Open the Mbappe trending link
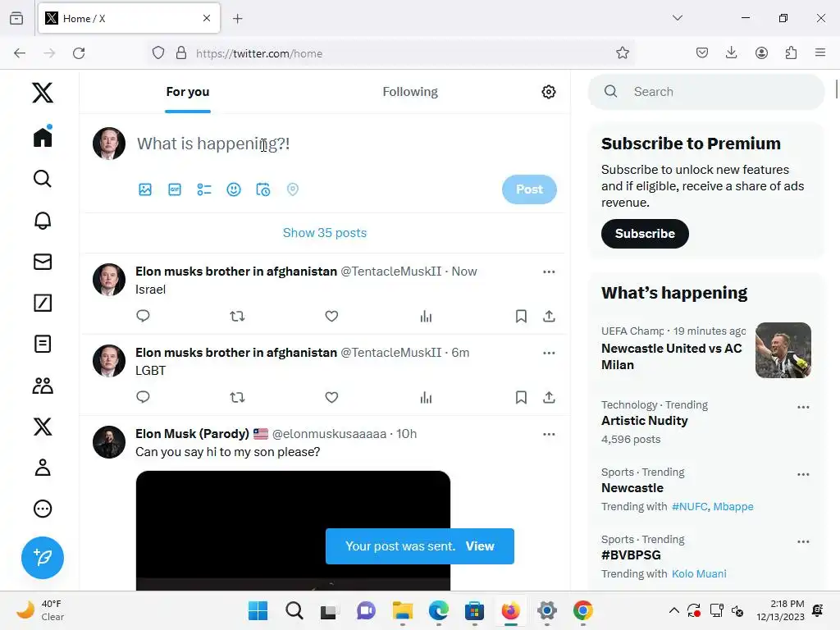Screen dimensions: 840x630 point(733,506)
